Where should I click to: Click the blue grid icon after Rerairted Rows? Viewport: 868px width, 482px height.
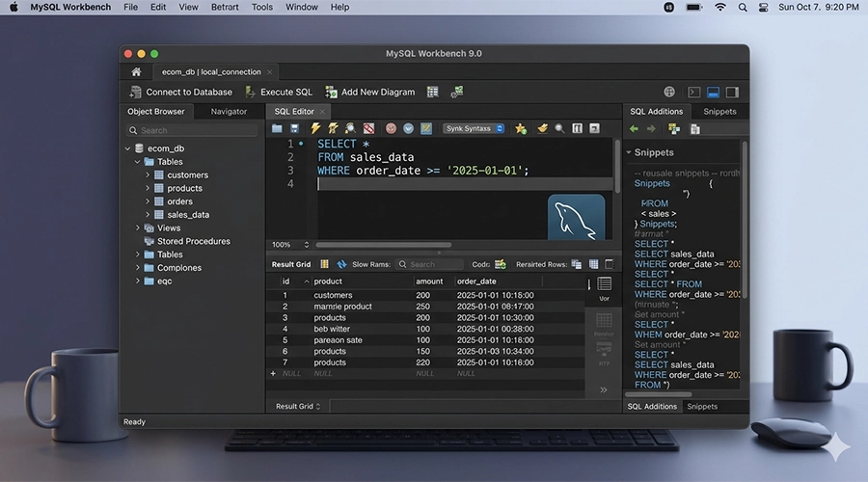(593, 264)
